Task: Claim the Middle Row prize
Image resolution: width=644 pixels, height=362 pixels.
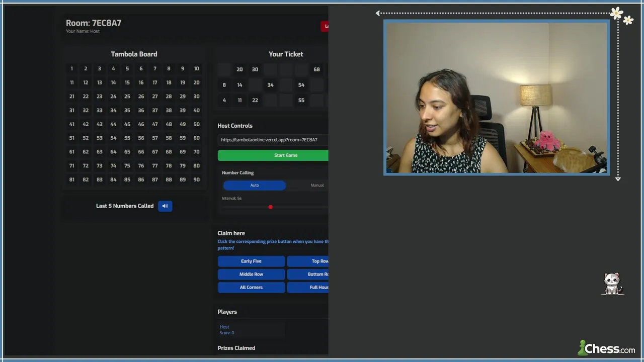Action: [251, 274]
